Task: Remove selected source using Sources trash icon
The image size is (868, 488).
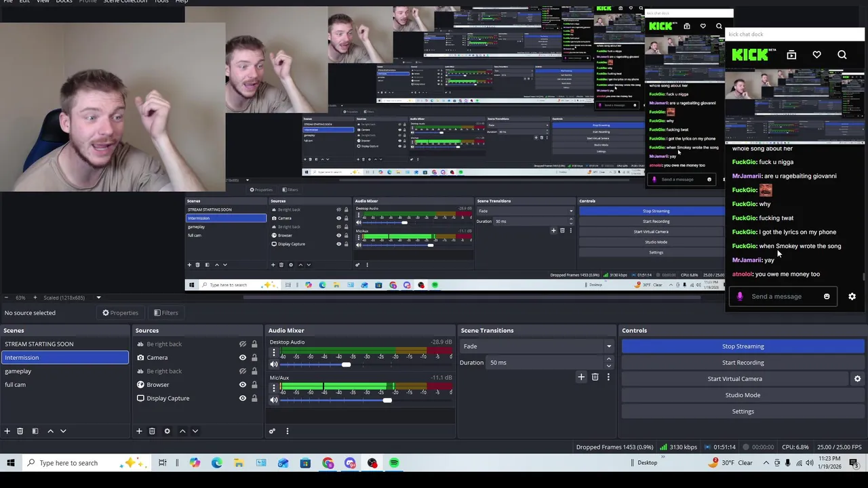Action: pyautogui.click(x=152, y=431)
